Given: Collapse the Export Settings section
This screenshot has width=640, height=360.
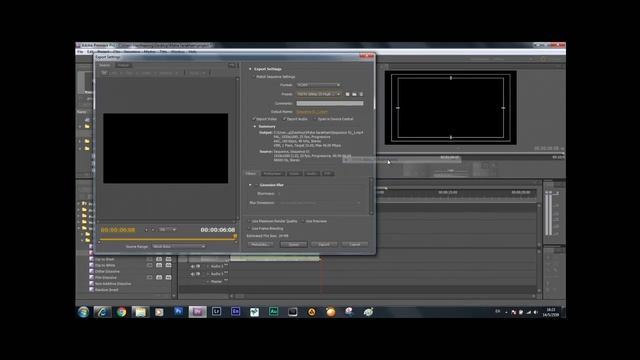Looking at the screenshot, I should pyautogui.click(x=250, y=69).
